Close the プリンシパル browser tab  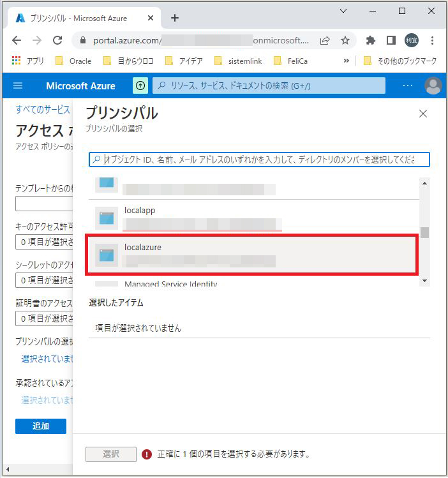(x=150, y=18)
